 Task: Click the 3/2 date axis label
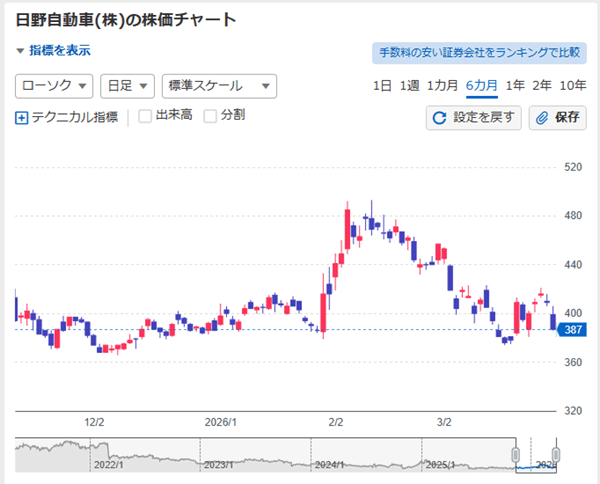coord(444,422)
